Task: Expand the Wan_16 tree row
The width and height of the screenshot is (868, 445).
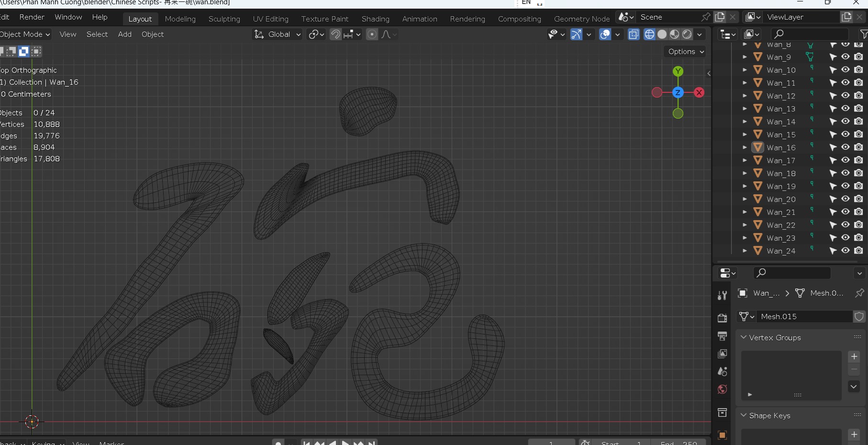Action: [x=745, y=147]
